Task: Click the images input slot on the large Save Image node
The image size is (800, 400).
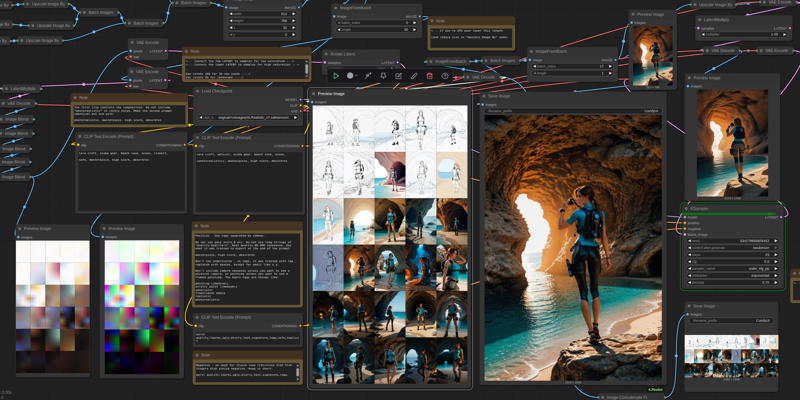Action: (482, 105)
